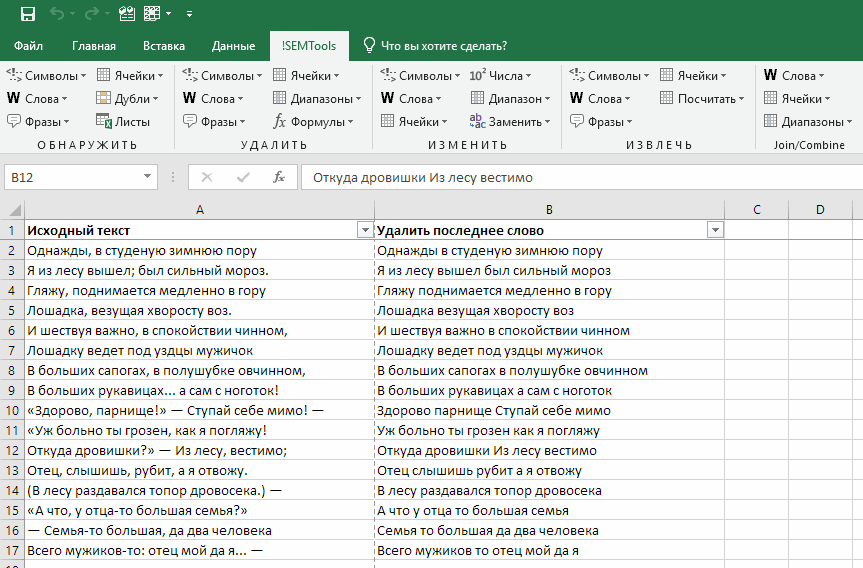Click the Save icon in the quick access toolbar
The image size is (863, 568).
28,14
